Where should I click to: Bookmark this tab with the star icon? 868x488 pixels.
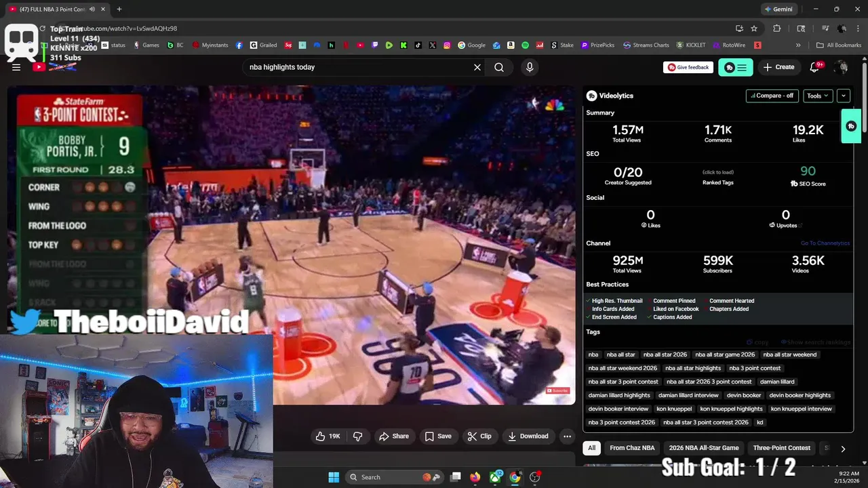754,28
